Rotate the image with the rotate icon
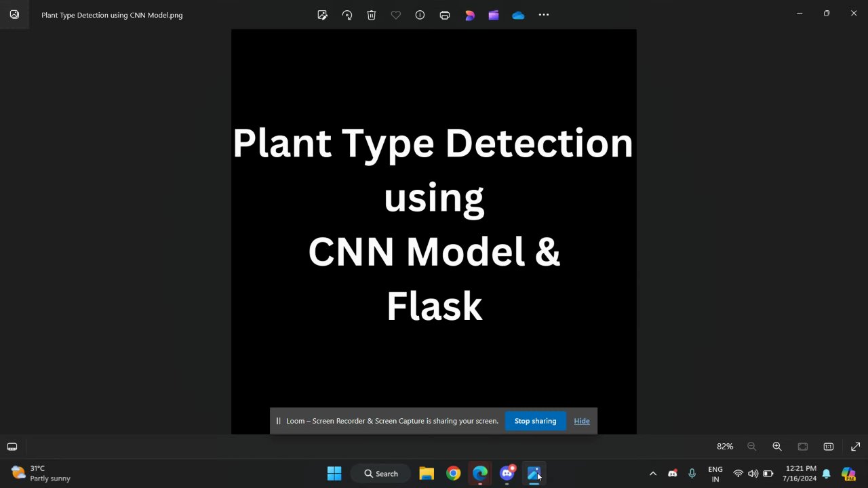868x488 pixels. 347,15
